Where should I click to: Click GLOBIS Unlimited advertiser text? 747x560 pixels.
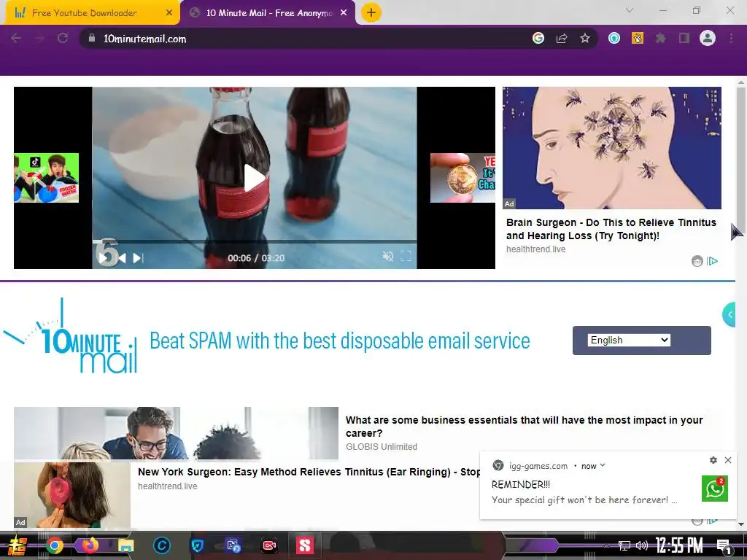[382, 447]
